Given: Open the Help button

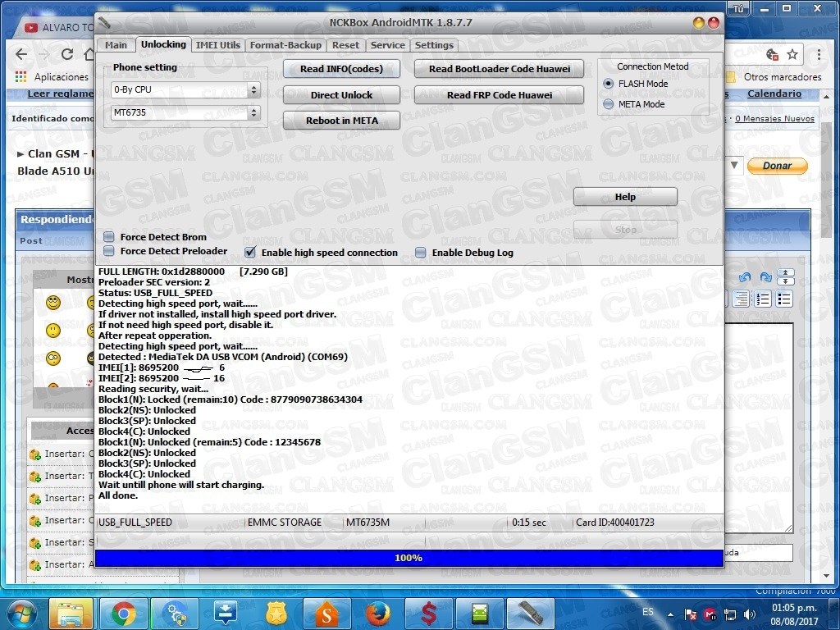Looking at the screenshot, I should click(x=625, y=197).
